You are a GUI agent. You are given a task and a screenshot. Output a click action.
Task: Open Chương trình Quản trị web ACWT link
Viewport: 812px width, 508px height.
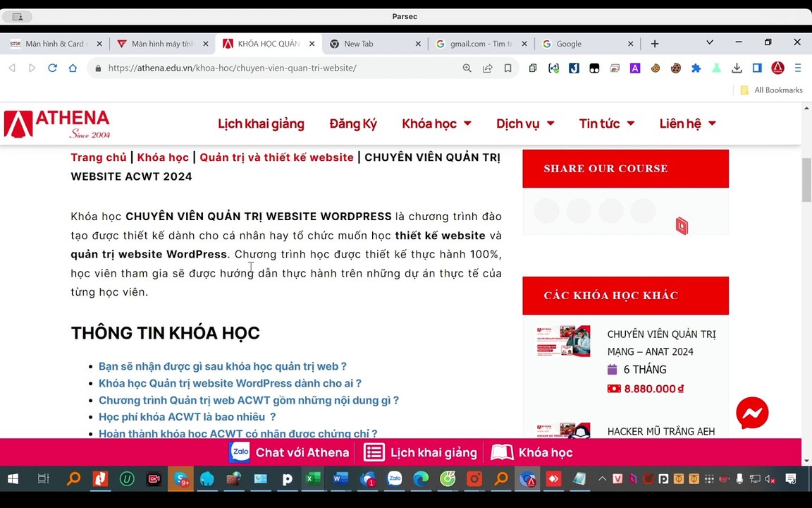[249, 400]
